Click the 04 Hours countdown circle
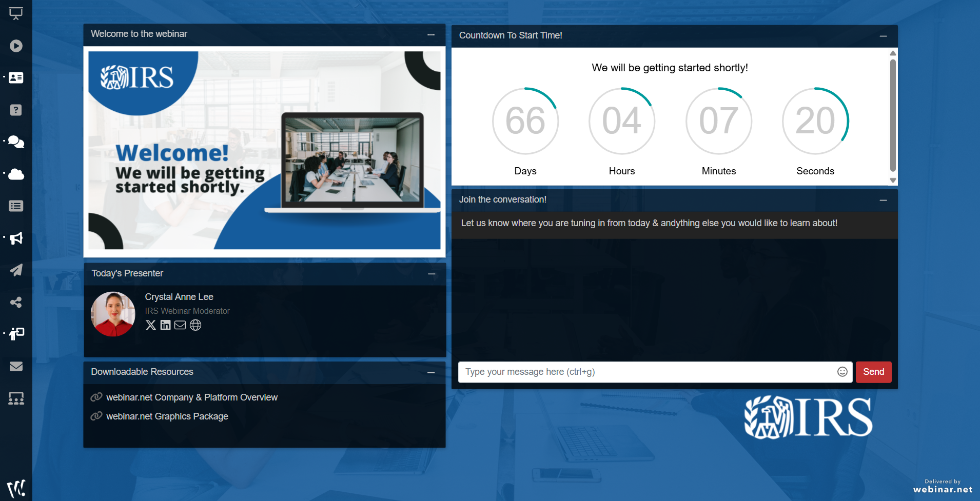Image resolution: width=980 pixels, height=501 pixels. click(x=622, y=121)
